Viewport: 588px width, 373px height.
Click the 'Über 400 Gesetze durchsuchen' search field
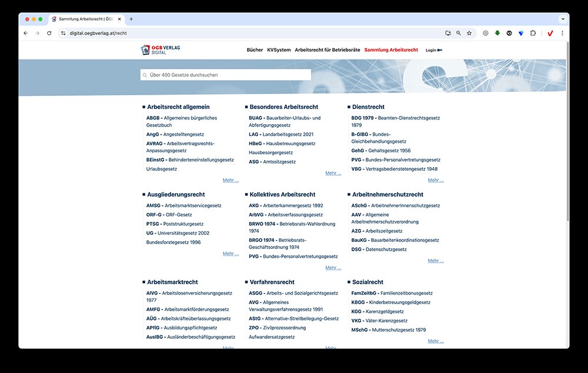point(225,75)
